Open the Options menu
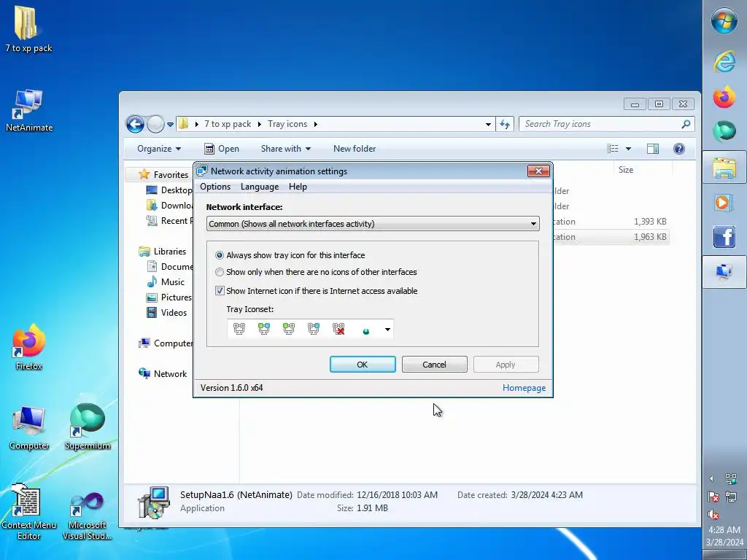The width and height of the screenshot is (747, 560). 215,187
